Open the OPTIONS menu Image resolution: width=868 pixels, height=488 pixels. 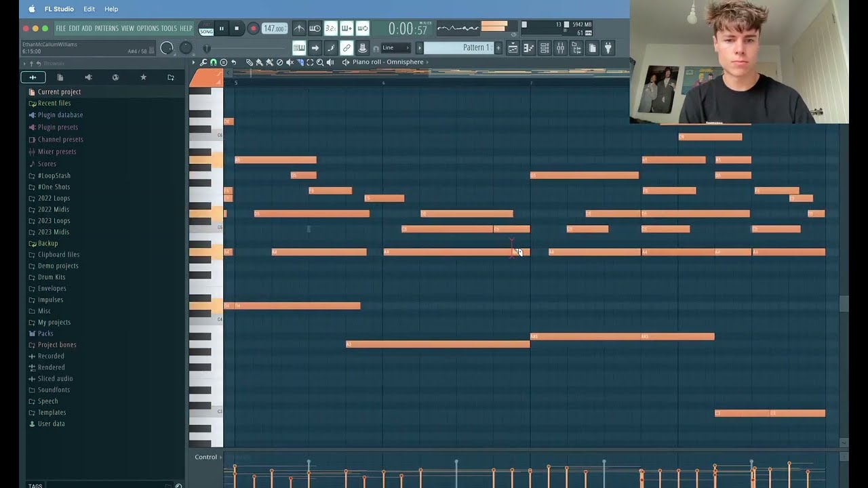pos(148,28)
